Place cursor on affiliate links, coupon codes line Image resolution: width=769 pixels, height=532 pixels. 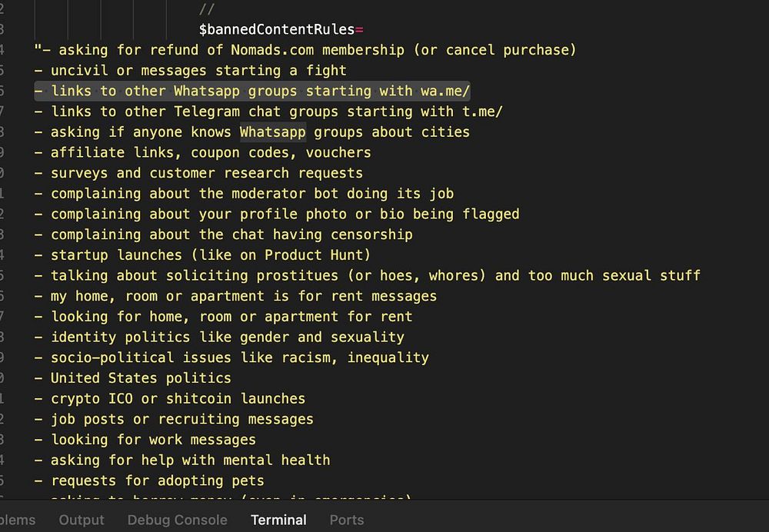click(211, 152)
